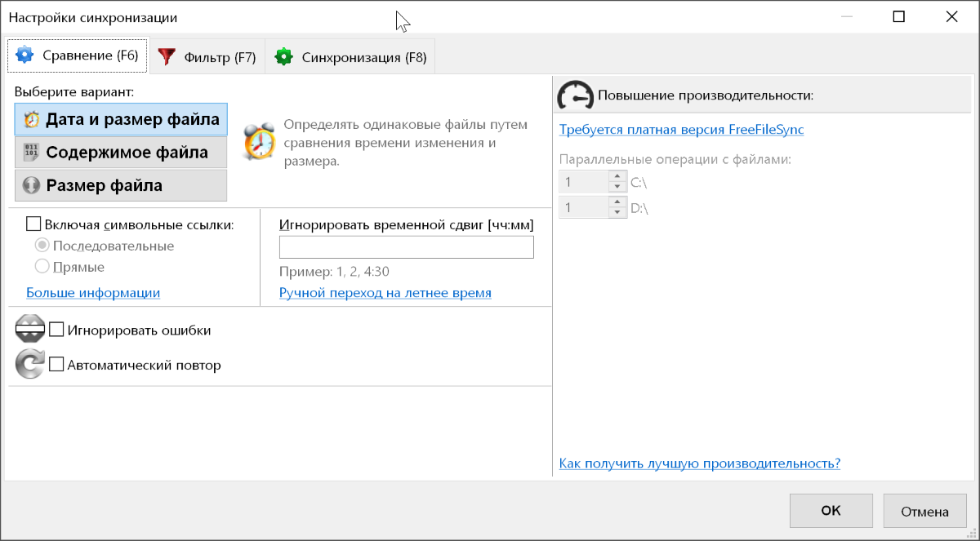Click the Отмена button
Viewport: 980px width, 541px height.
pyautogui.click(x=924, y=511)
